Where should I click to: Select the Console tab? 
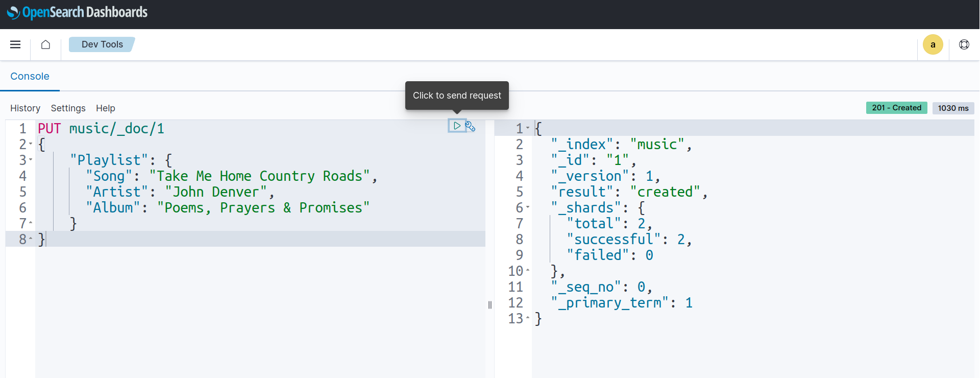coord(30,76)
